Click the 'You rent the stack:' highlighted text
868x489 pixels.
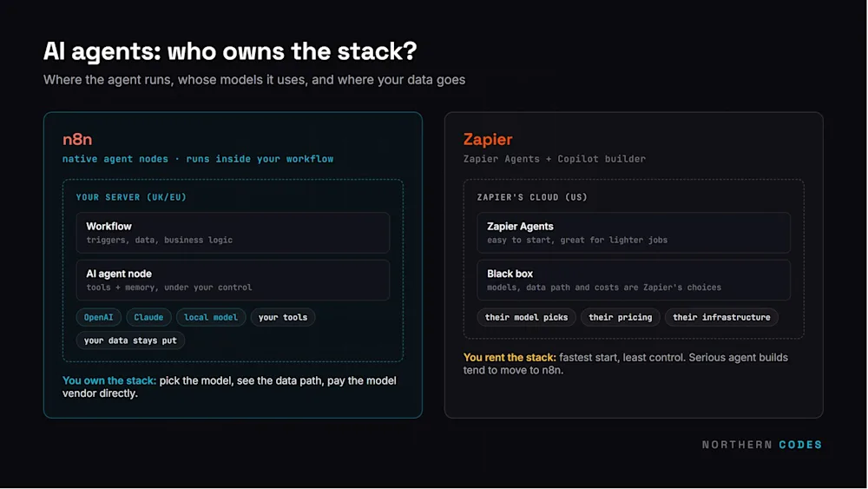point(510,358)
